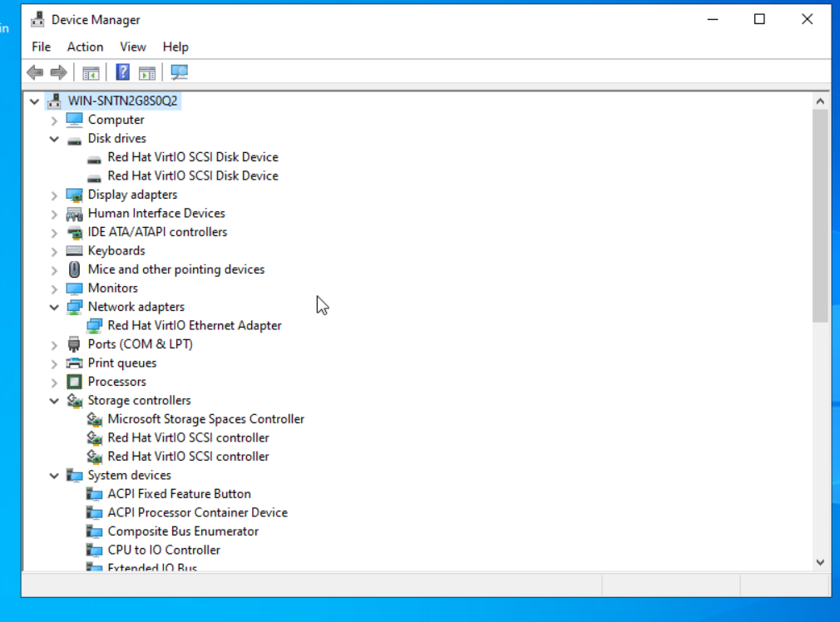Select ACPI Processor Container Device

tap(198, 513)
